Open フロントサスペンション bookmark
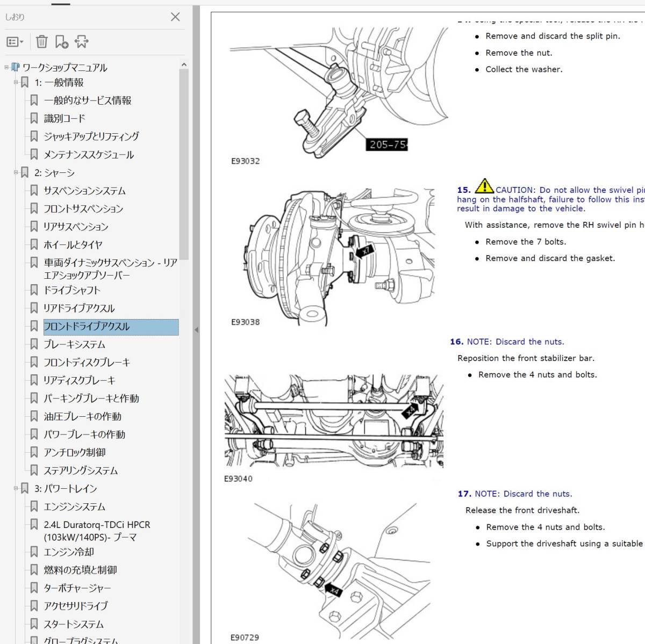The width and height of the screenshot is (645, 644). [x=83, y=209]
